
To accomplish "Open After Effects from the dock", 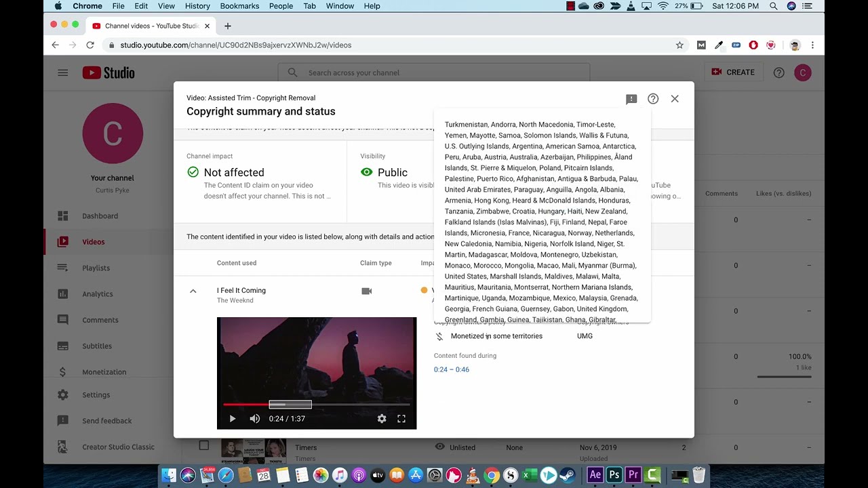I will point(595,475).
